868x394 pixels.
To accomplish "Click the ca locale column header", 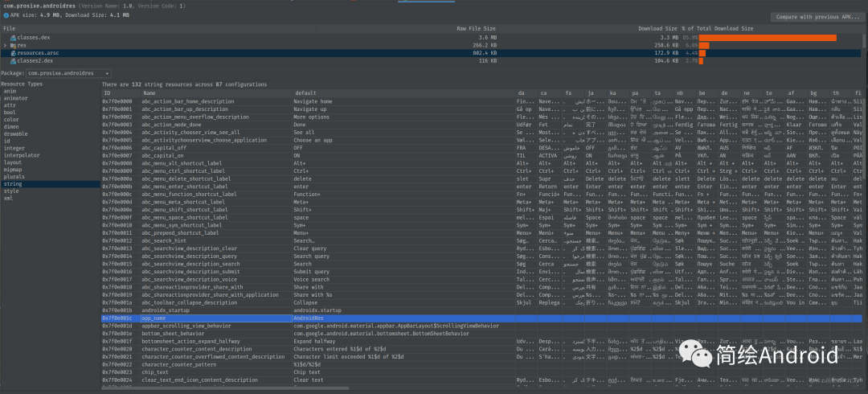I will [544, 93].
